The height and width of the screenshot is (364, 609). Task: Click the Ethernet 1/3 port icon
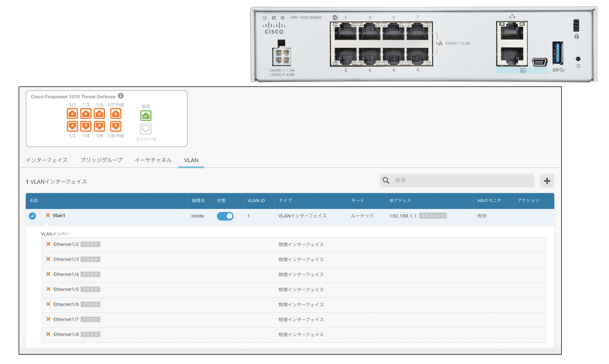point(86,114)
